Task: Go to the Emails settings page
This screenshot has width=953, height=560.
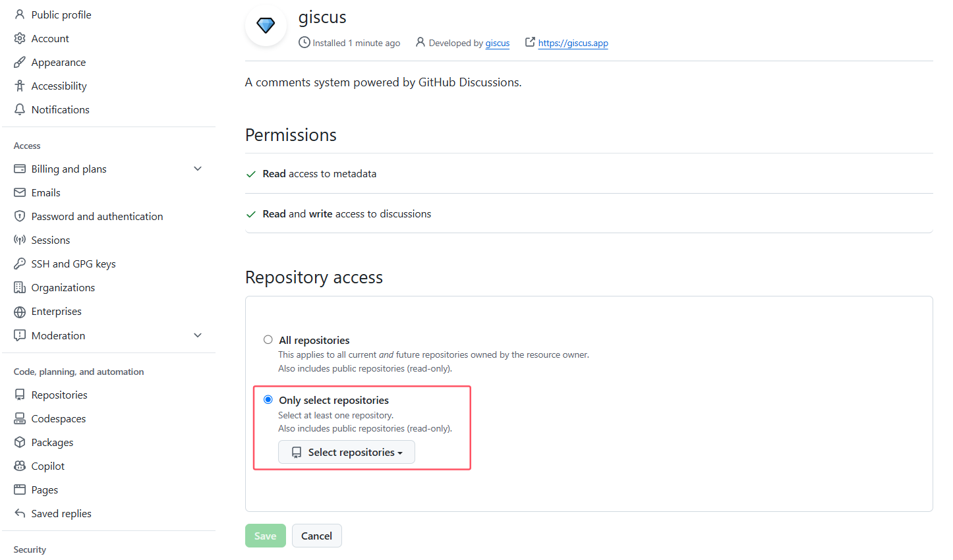Action: (45, 192)
